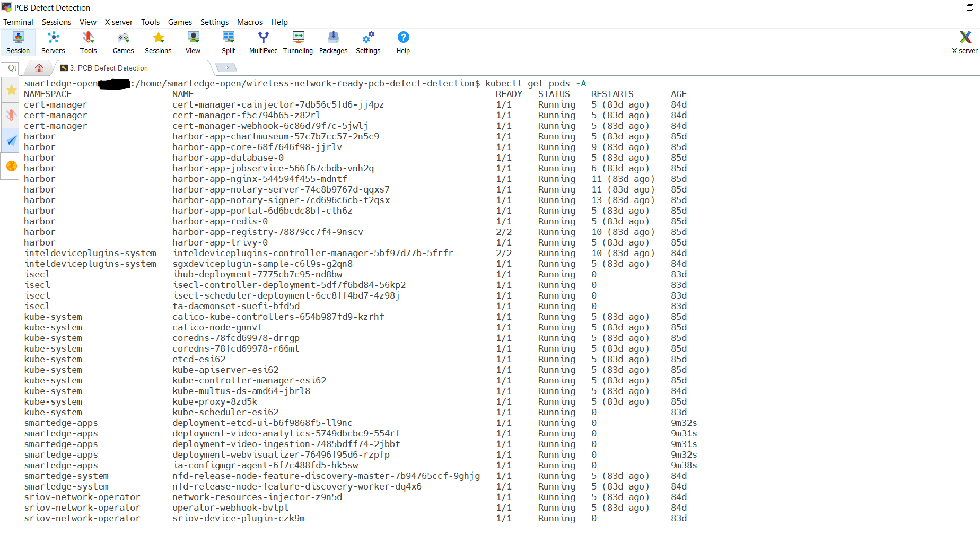Open a new tab with the plus tab button
Screen dimensions: 980x533
(x=226, y=68)
